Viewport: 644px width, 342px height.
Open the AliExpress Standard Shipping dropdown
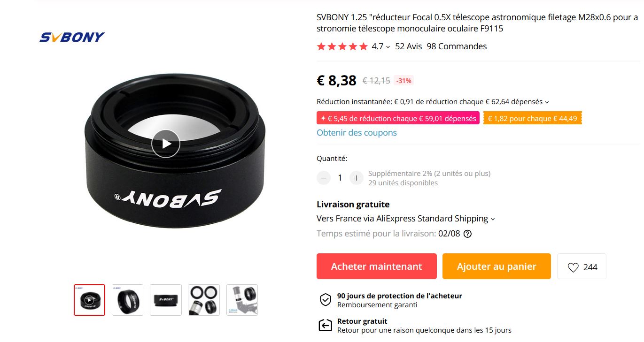click(x=492, y=219)
